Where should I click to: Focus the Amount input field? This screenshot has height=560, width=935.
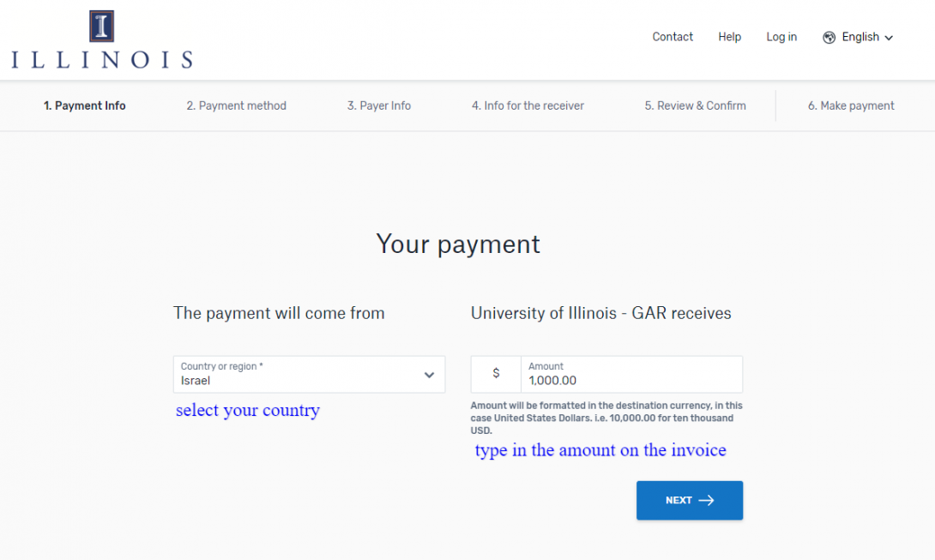(x=631, y=374)
